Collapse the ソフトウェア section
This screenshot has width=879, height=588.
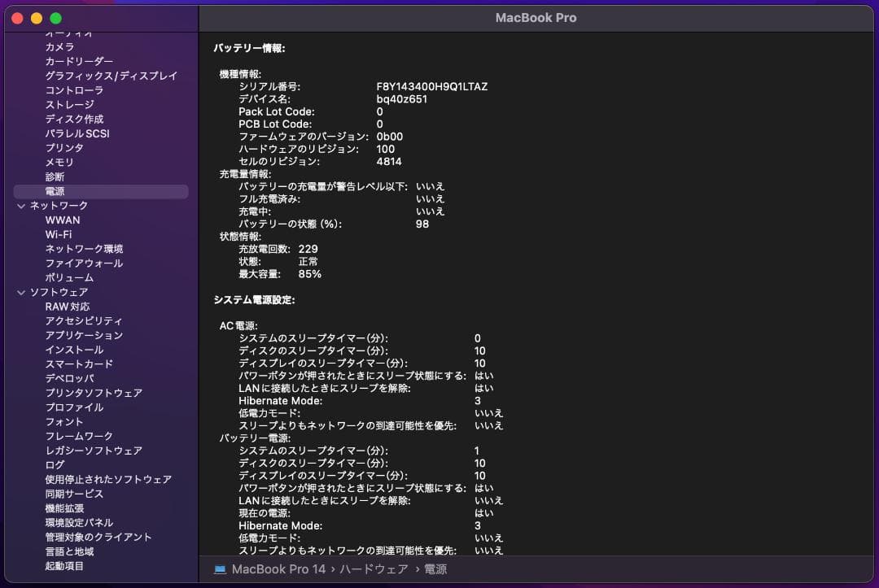pyautogui.click(x=20, y=291)
